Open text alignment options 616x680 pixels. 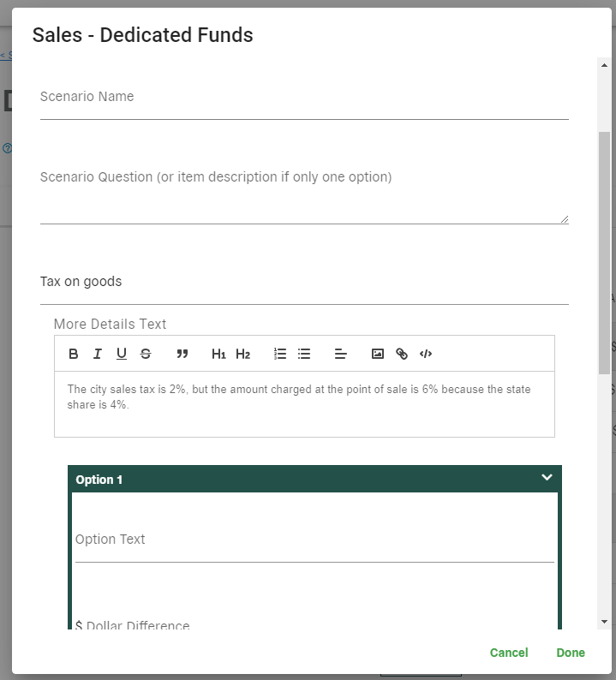(x=340, y=354)
